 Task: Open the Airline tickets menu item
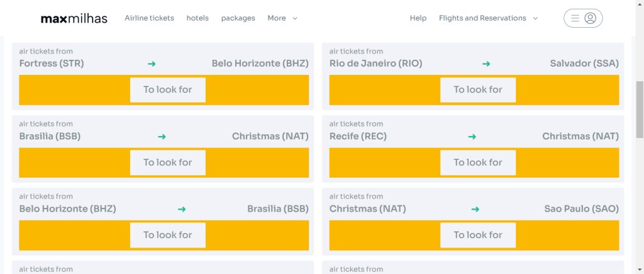[149, 18]
